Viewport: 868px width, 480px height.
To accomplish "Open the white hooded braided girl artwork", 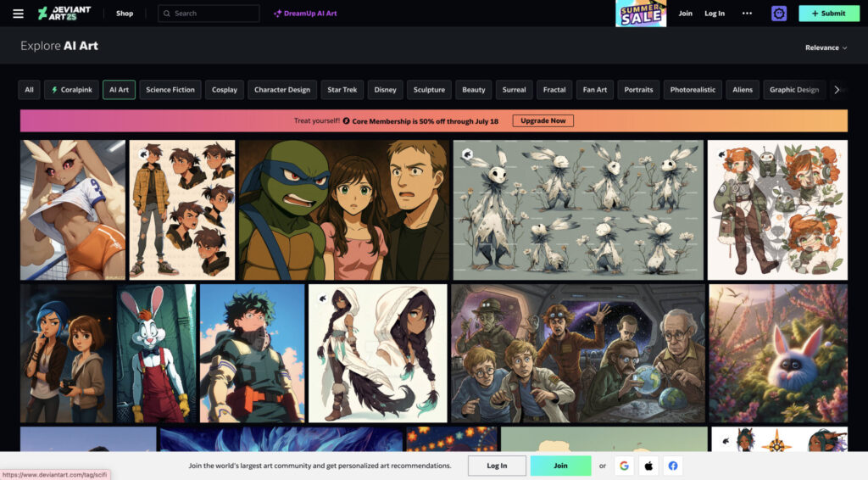I will click(x=377, y=354).
